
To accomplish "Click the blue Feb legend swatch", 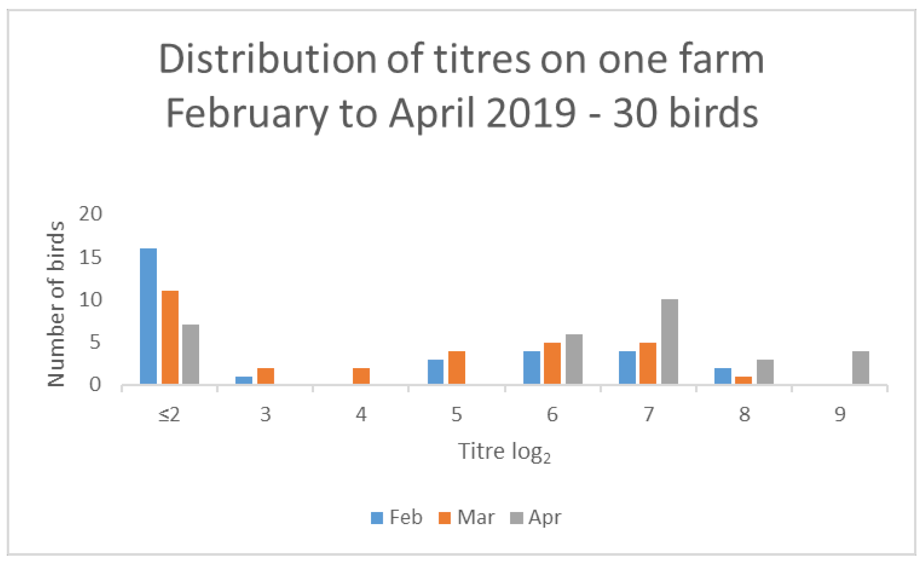I will click(x=377, y=518).
